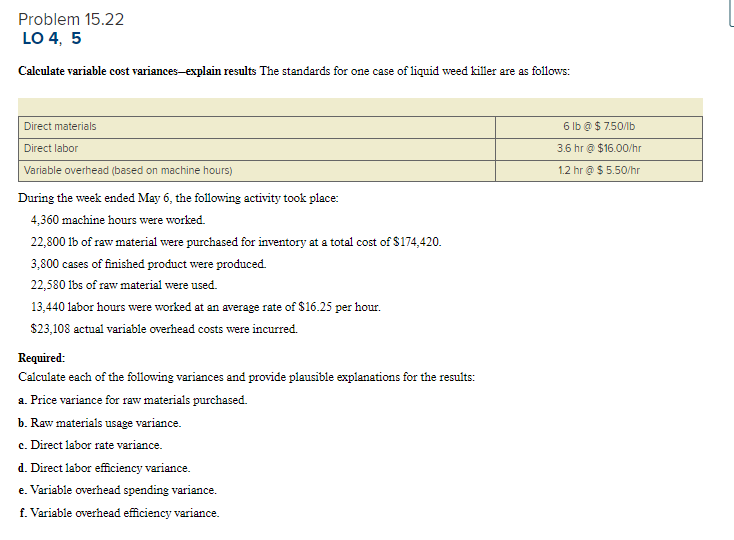Select 'Variable overhead (based on machine hours)' cell
Screen dimensions: 734x540
click(x=257, y=170)
